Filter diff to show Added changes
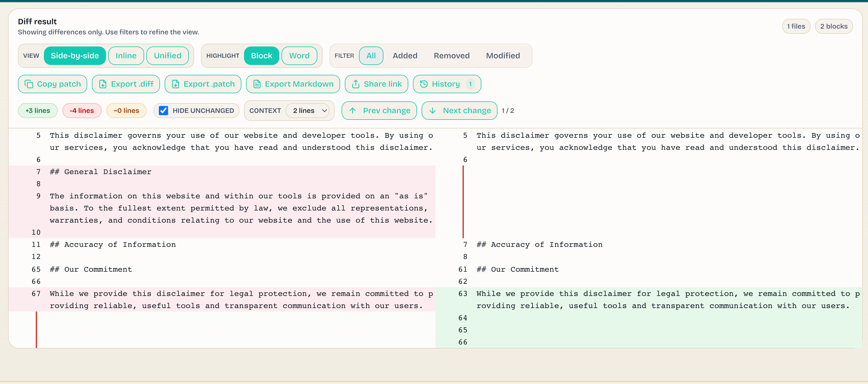 coord(405,55)
